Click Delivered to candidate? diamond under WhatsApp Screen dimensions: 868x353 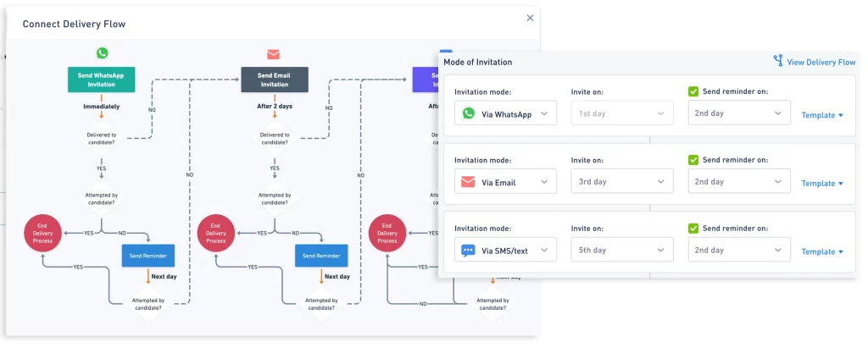tap(102, 138)
